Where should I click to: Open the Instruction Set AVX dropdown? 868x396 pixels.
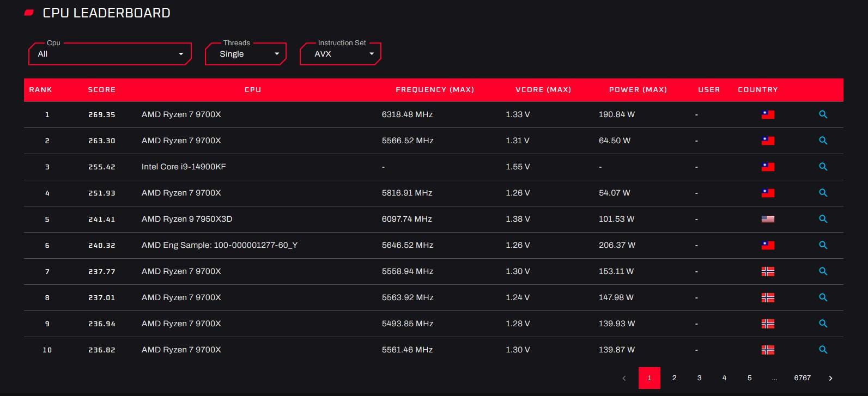[x=340, y=54]
